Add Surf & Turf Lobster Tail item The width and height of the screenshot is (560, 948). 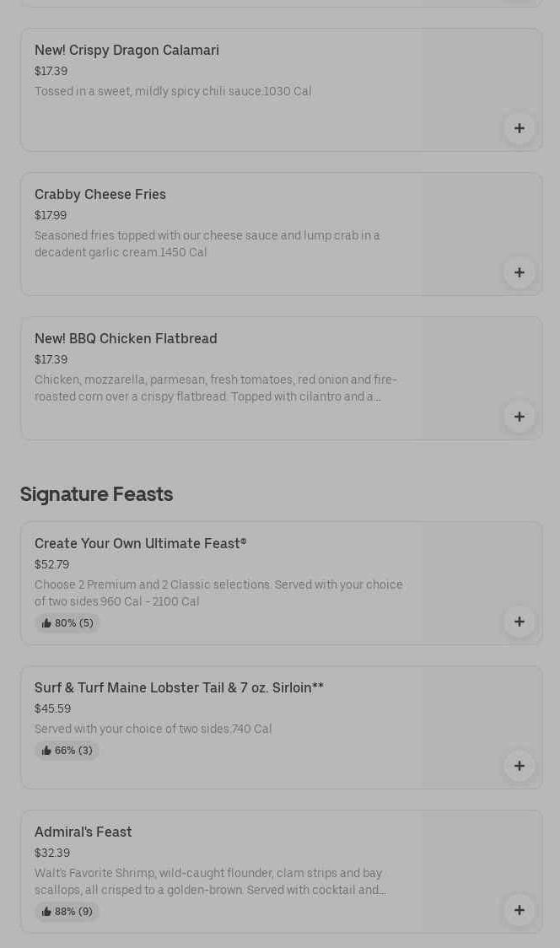[519, 766]
